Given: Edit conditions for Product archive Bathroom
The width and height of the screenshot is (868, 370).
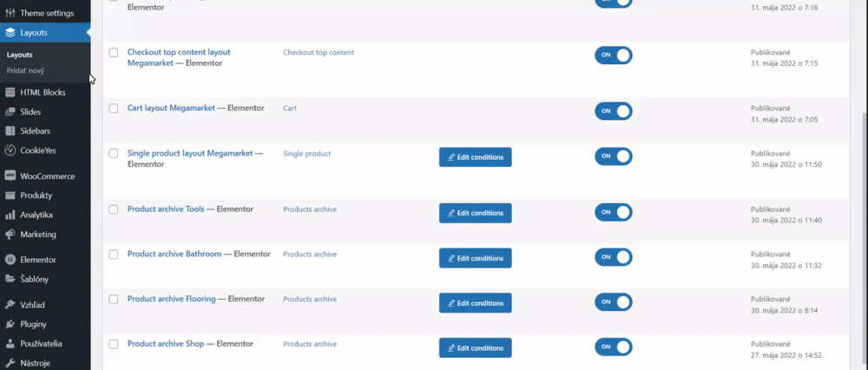Looking at the screenshot, I should (x=476, y=258).
